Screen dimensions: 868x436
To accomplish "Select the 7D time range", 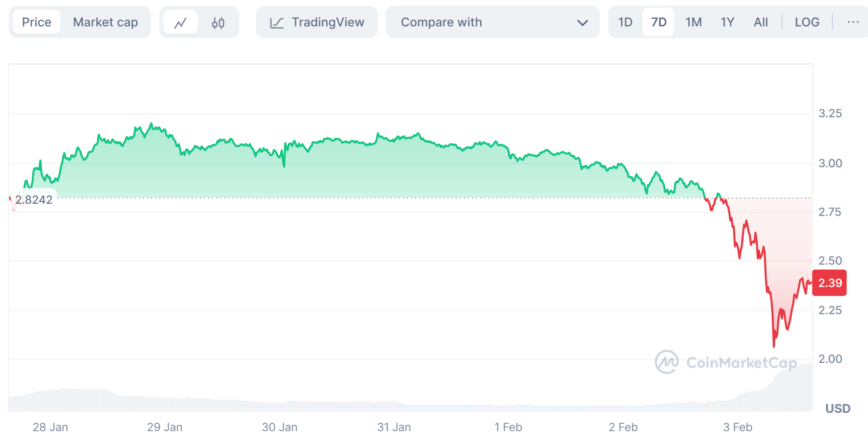I will coord(658,22).
